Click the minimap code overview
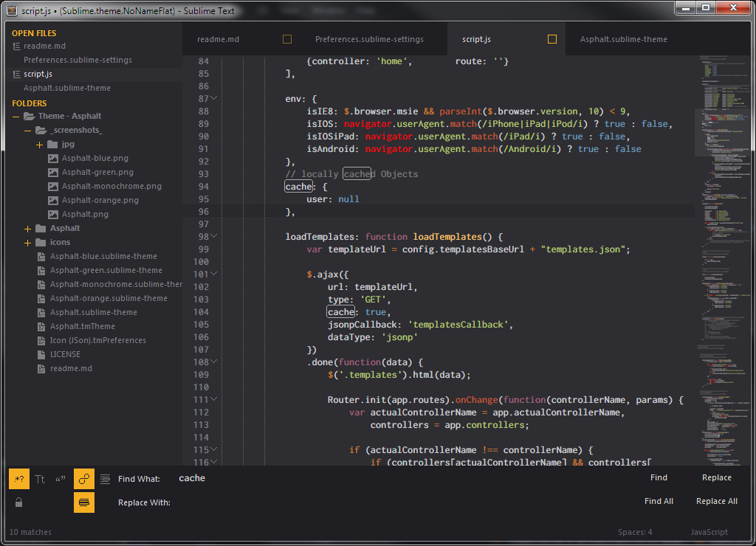Screen dimensions: 756x546 (x=724, y=260)
